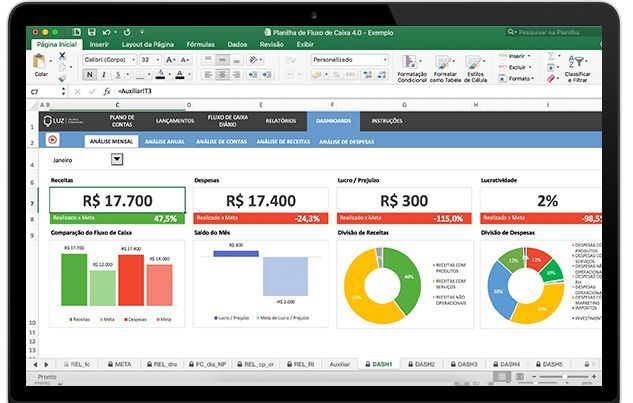This screenshot has height=403, width=633.
Task: Click the format painter brush icon
Action: (62, 78)
